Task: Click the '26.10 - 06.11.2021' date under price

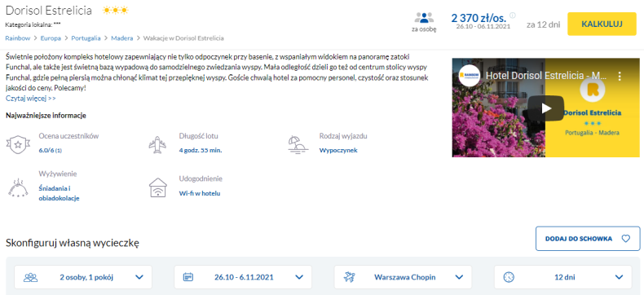Action: pos(483,27)
